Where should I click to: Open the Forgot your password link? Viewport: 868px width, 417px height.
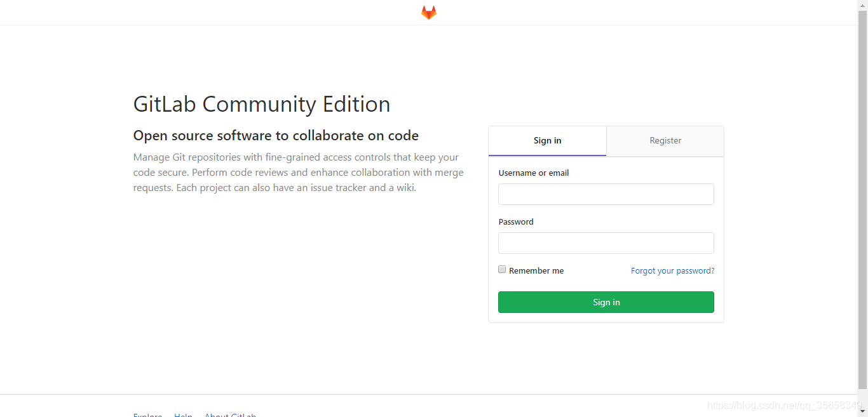pyautogui.click(x=673, y=270)
